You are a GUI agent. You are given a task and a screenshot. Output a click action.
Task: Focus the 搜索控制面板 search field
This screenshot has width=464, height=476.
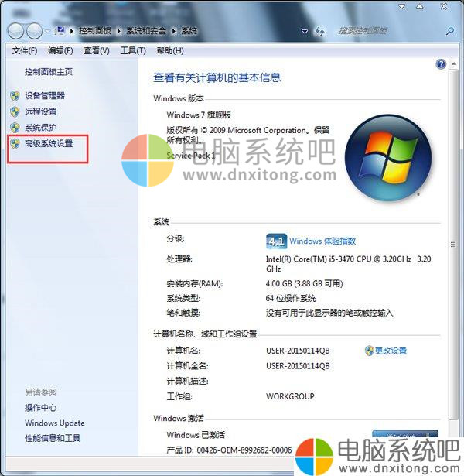pyautogui.click(x=390, y=31)
